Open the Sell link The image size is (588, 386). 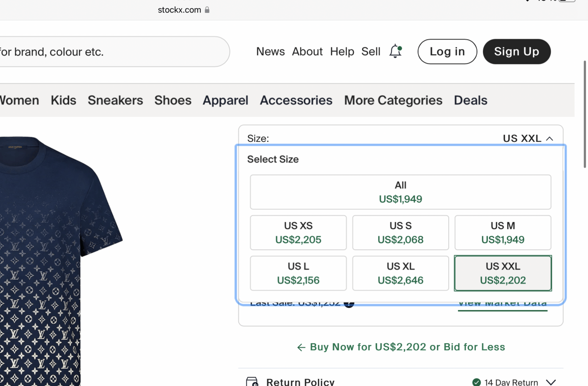pos(371,51)
